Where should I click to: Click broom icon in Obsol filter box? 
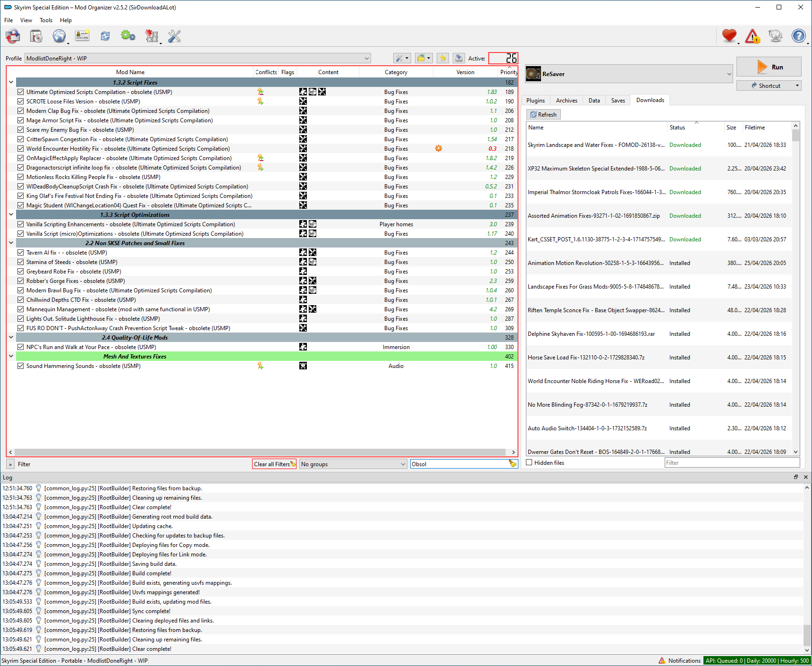(x=512, y=464)
